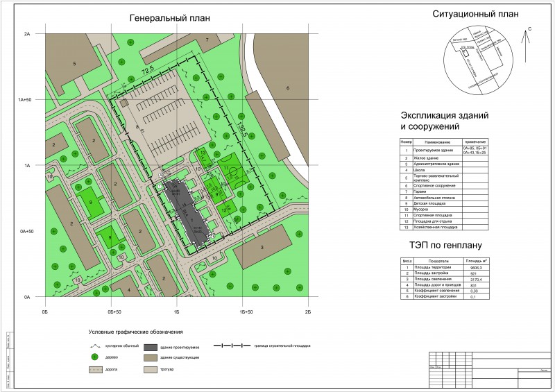Click the construction boundary line sample in legend

(232, 346)
